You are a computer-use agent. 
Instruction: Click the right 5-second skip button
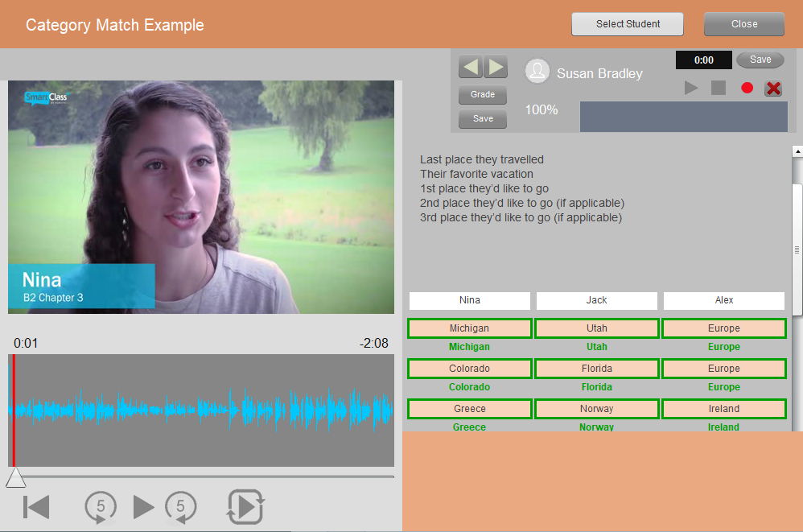[181, 507]
